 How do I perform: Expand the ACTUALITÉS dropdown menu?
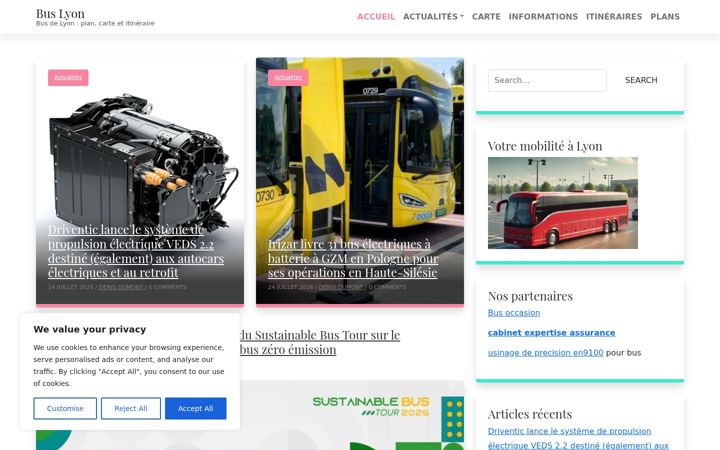pyautogui.click(x=433, y=17)
